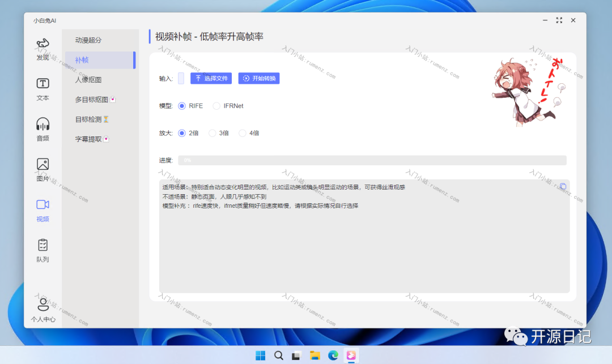Click the 不适场景 description line

[x=214, y=197]
